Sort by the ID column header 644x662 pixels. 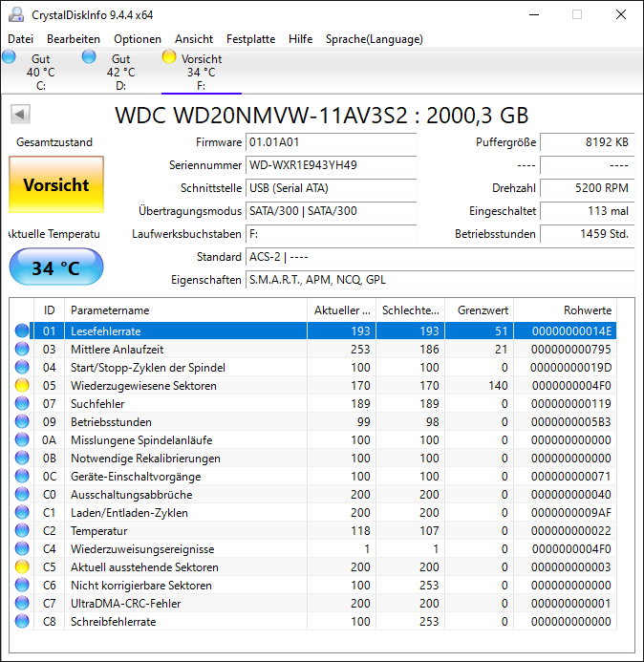point(50,310)
